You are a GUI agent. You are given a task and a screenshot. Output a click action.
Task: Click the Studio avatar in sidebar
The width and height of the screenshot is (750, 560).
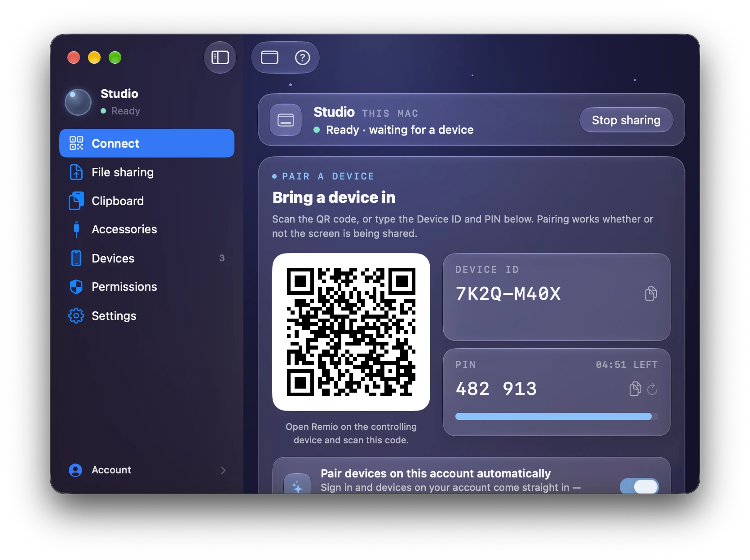click(78, 102)
